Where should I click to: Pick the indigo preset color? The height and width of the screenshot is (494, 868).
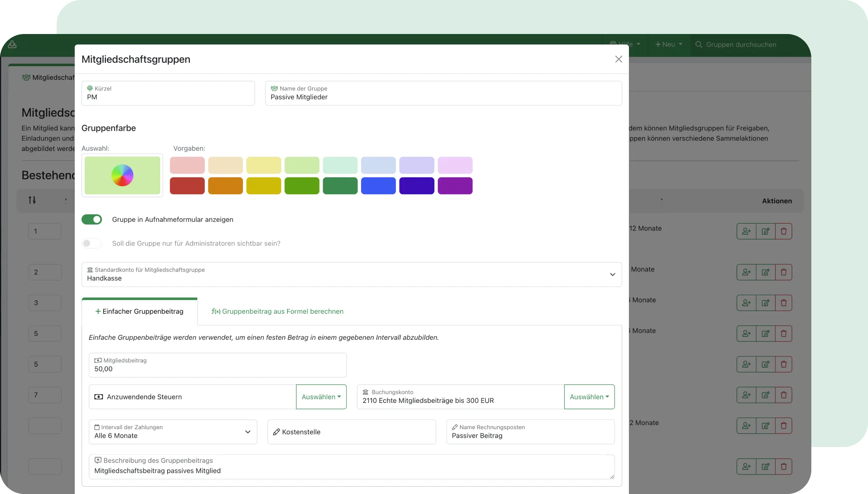(x=417, y=186)
